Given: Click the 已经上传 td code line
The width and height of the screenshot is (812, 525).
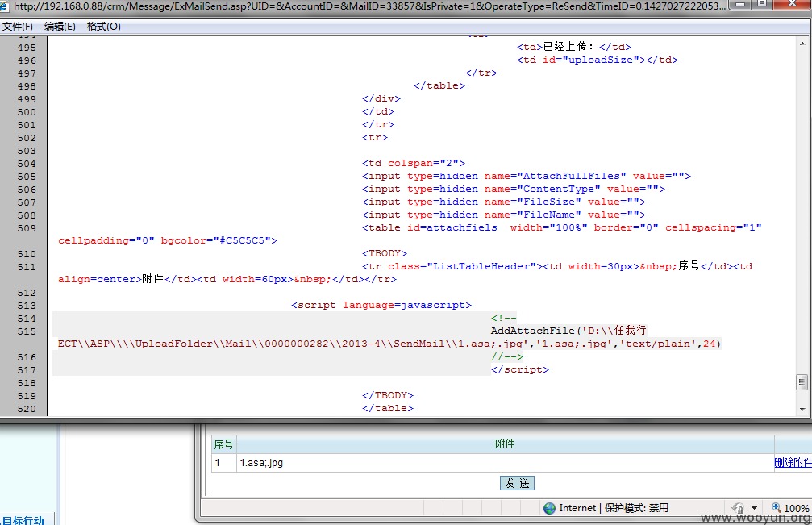Looking at the screenshot, I should [574, 47].
